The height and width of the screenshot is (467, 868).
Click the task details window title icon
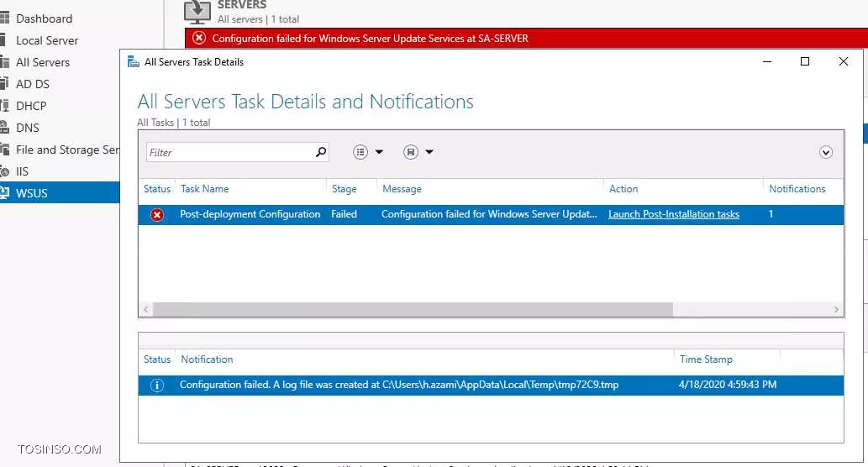coord(134,62)
